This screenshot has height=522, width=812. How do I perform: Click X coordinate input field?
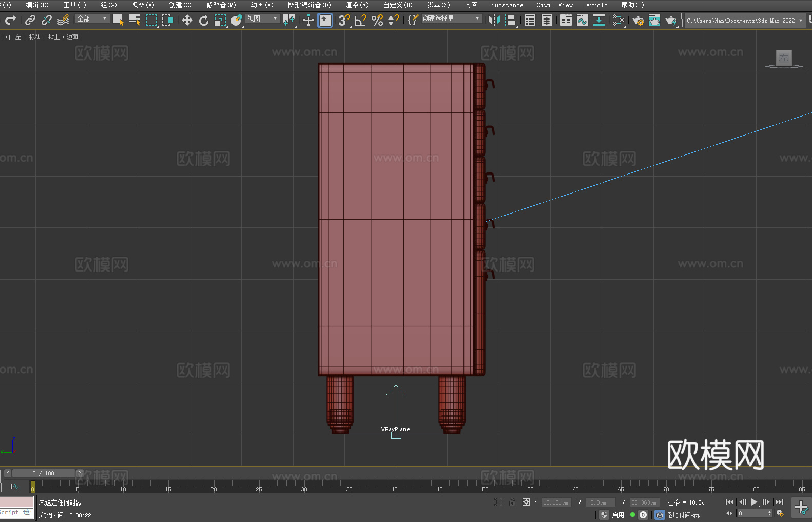tap(556, 502)
